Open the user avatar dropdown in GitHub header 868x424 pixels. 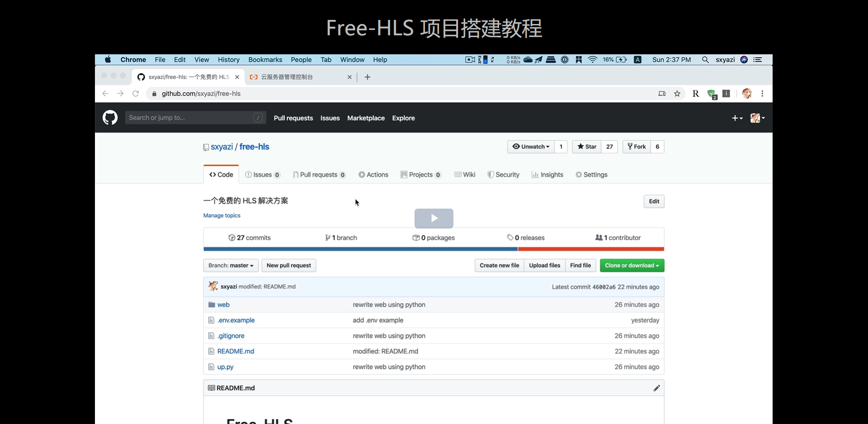coord(757,118)
